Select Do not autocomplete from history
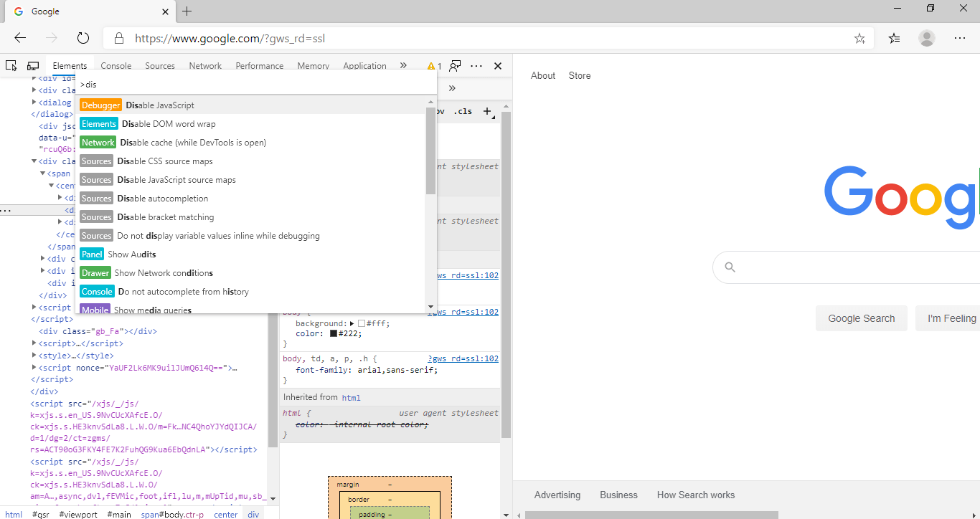Screen dimensions: 980x519 click(250, 292)
